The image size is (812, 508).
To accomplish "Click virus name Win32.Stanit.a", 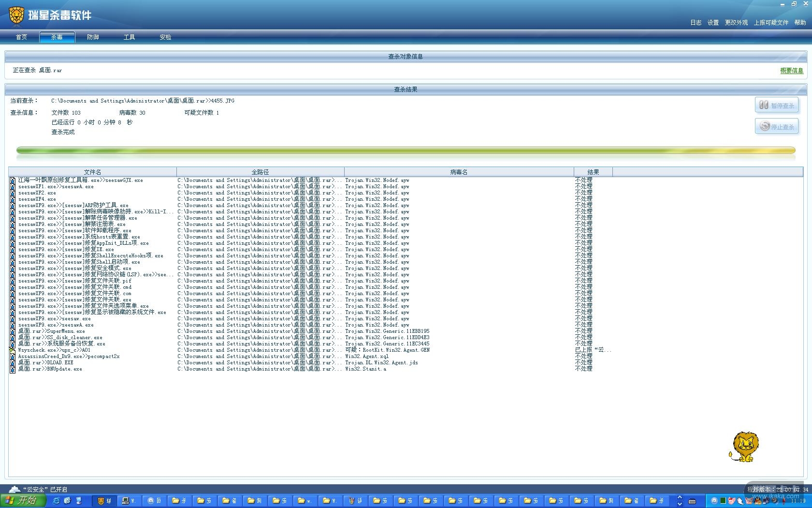I will click(365, 369).
